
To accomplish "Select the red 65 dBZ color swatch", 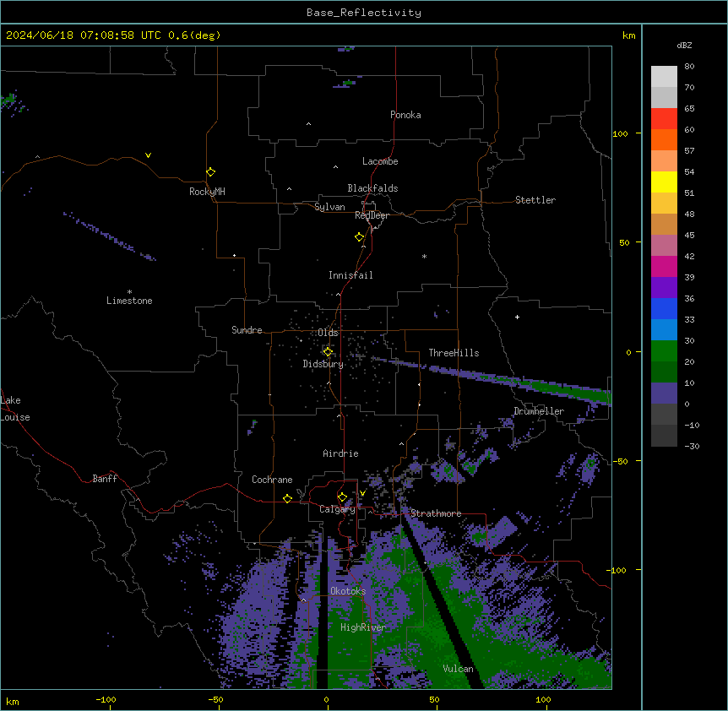I will coord(664,119).
